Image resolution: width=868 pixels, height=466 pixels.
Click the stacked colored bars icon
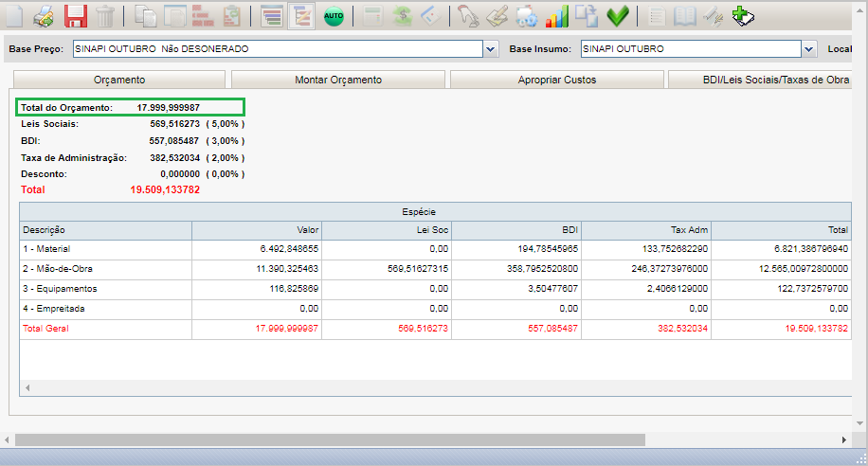271,16
